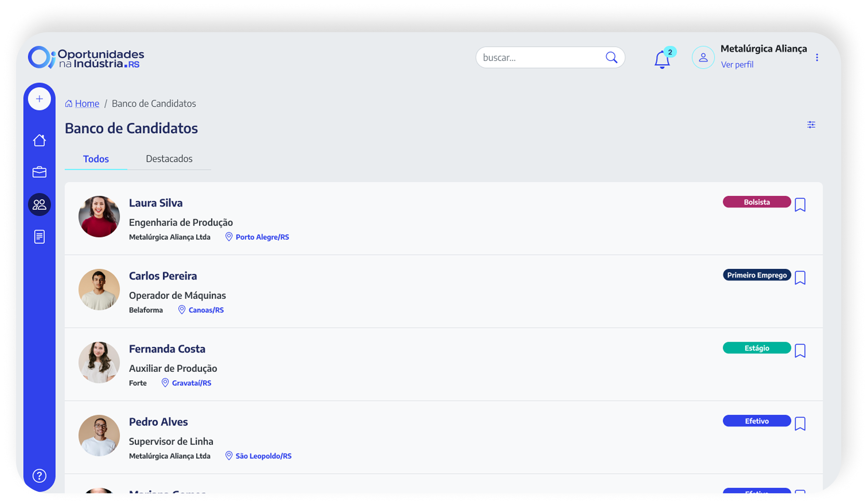This screenshot has width=868, height=504.
Task: Click the help question mark icon
Action: (x=39, y=476)
